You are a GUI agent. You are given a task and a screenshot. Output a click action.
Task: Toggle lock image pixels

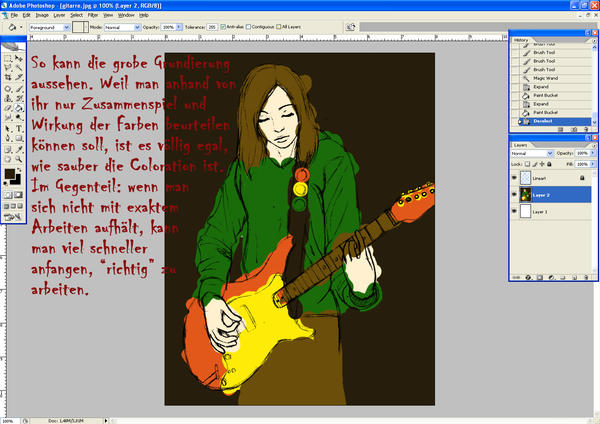click(x=535, y=164)
